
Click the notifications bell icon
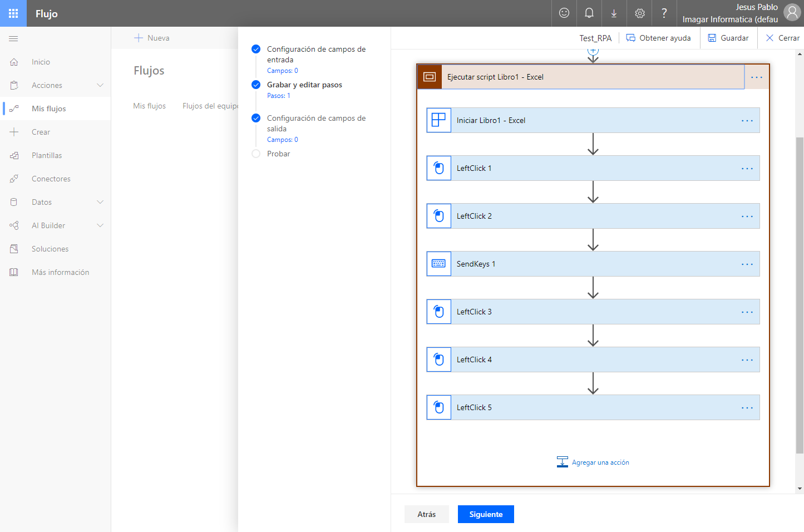(589, 13)
